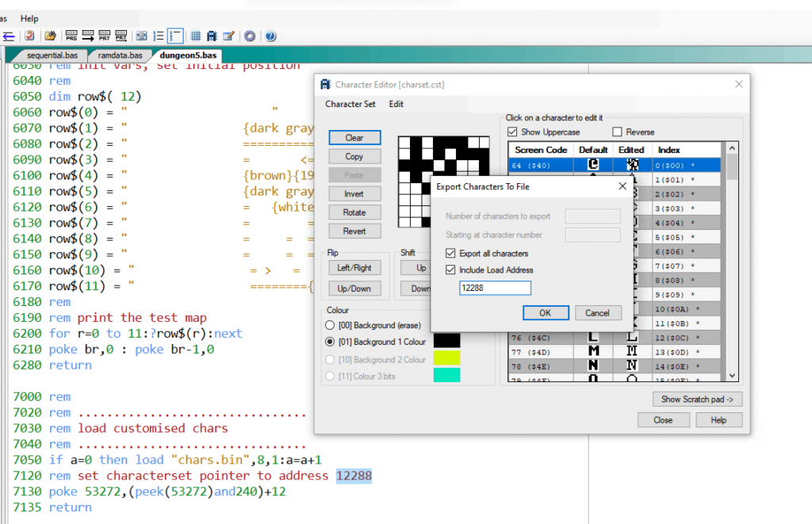Click the Character Editor title bar invader icon
This screenshot has width=812, height=524.
(325, 84)
